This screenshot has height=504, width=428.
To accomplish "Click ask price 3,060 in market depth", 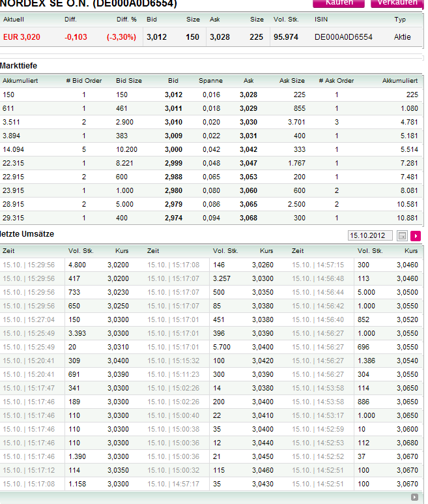I will click(248, 190).
